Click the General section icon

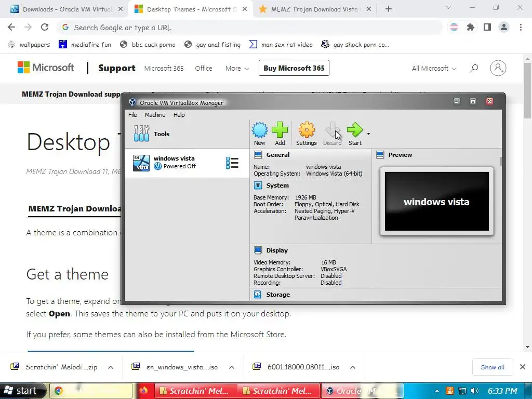click(x=258, y=155)
